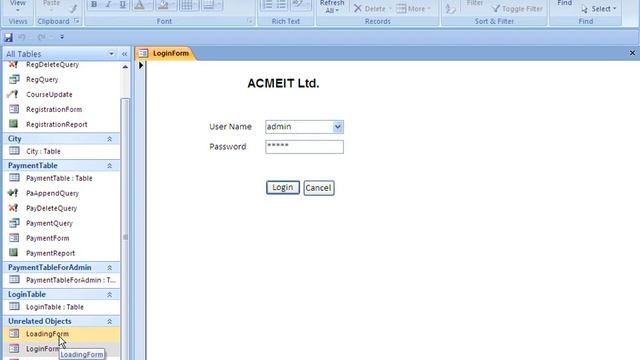Click the bullet list icon in Rich Text
640x360 pixels.
(x=281, y=4)
